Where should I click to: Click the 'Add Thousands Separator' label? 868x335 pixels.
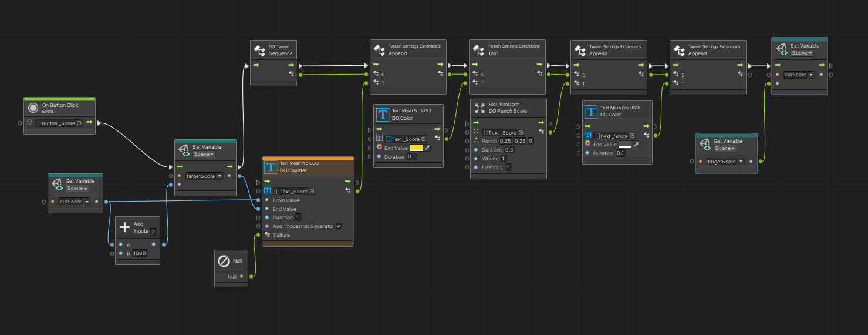click(303, 226)
